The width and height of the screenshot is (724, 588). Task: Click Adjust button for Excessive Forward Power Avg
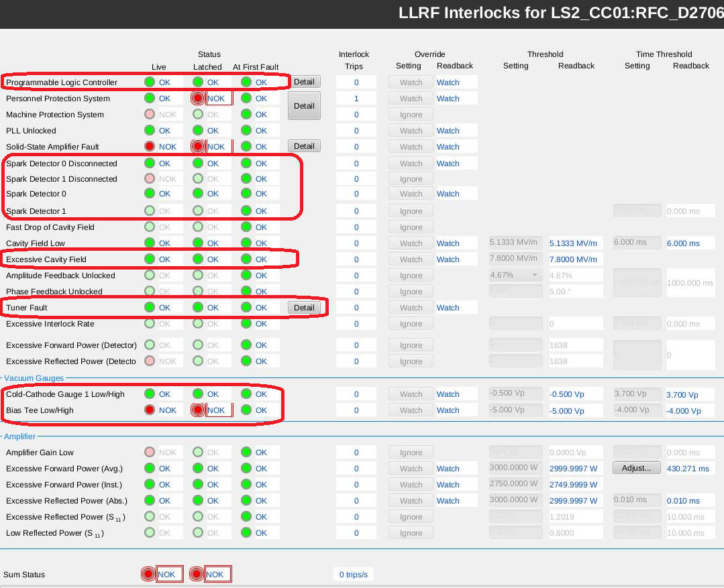click(636, 468)
